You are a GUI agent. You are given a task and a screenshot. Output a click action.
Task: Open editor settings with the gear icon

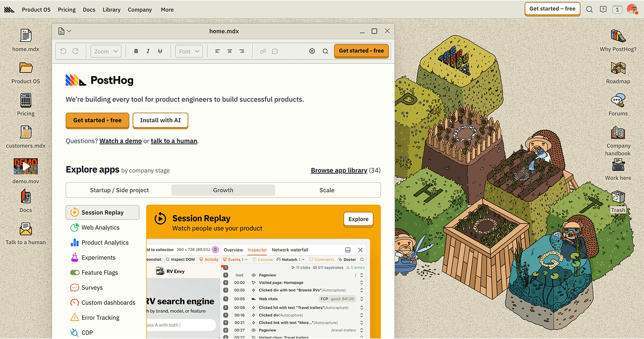[312, 51]
